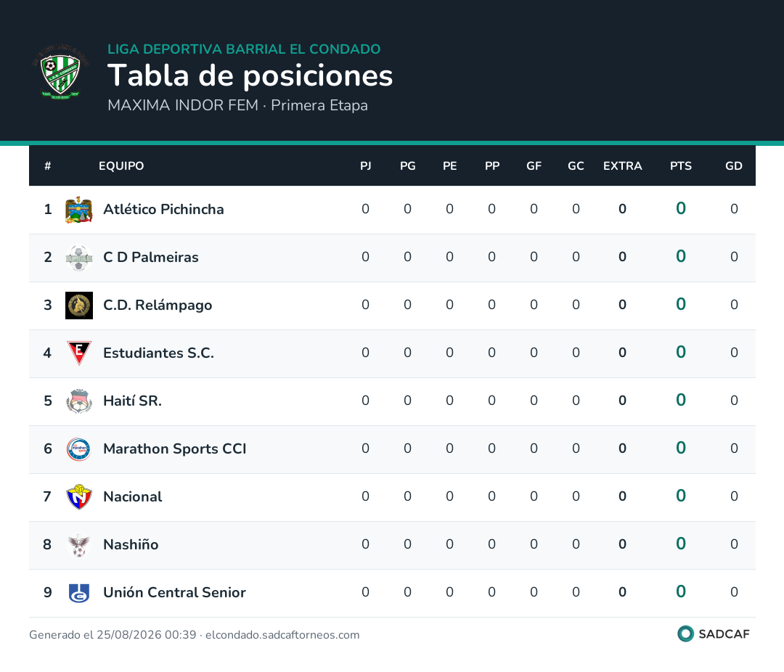Click the Nacional shield crest
Screen dimensions: 784x672
[79, 497]
